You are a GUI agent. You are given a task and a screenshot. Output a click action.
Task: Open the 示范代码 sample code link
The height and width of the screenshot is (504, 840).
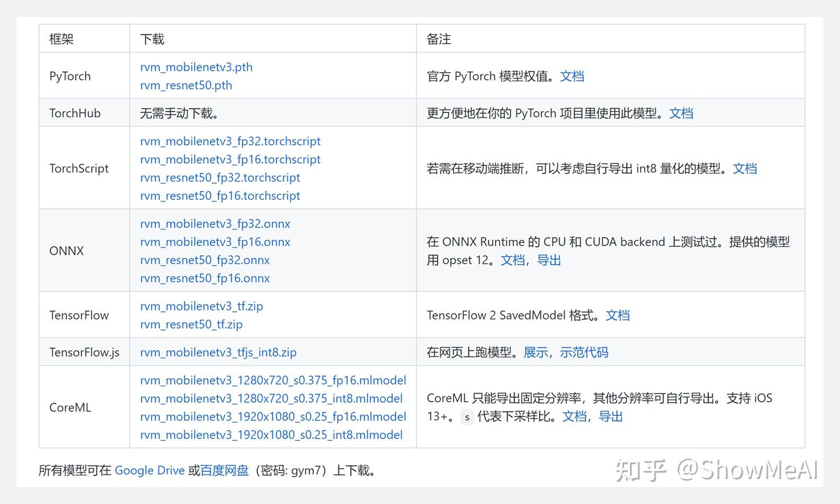584,352
